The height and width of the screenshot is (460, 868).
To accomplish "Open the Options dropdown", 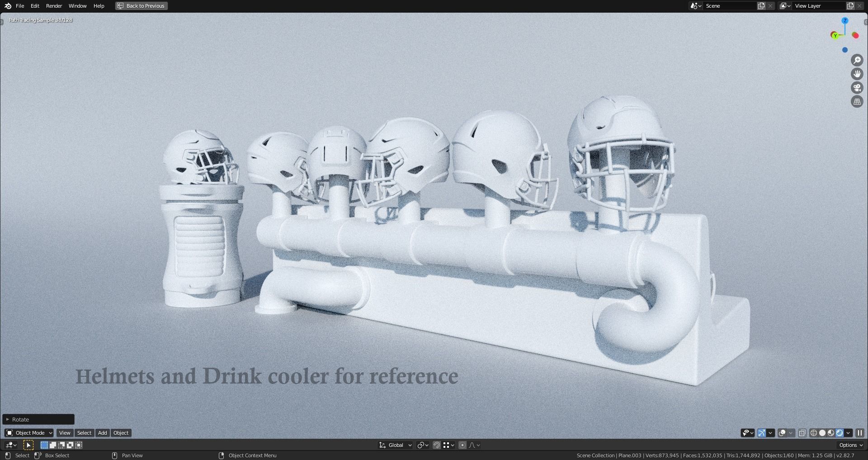I will pos(851,445).
